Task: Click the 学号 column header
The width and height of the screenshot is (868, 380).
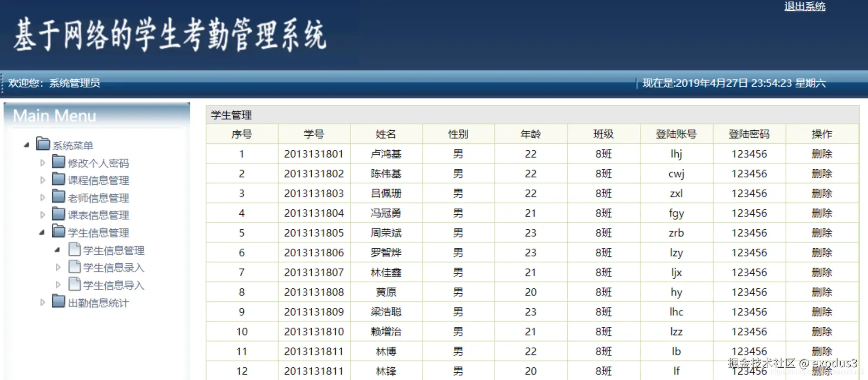Action: pos(314,134)
